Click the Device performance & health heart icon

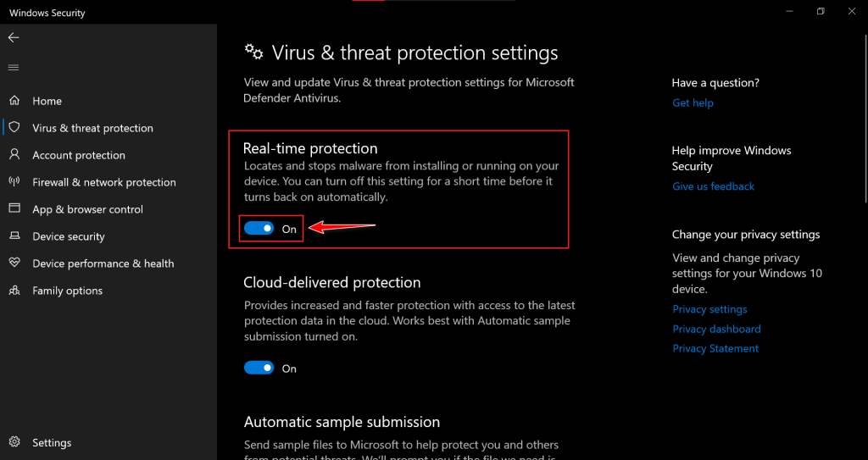(x=14, y=263)
